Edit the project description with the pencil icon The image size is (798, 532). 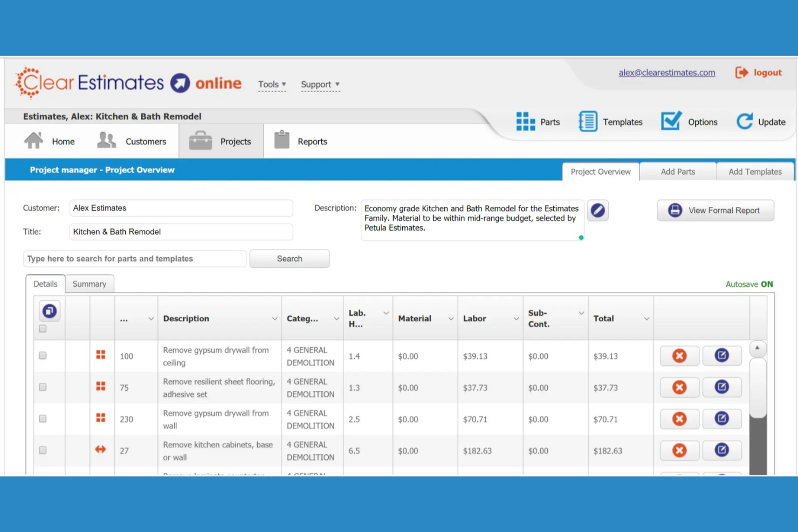point(597,210)
